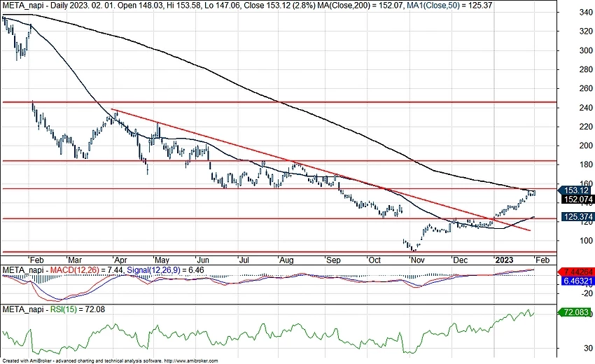Click the Signal(12,26,9) = 6.46 label
The image size is (595, 364).
[165, 270]
